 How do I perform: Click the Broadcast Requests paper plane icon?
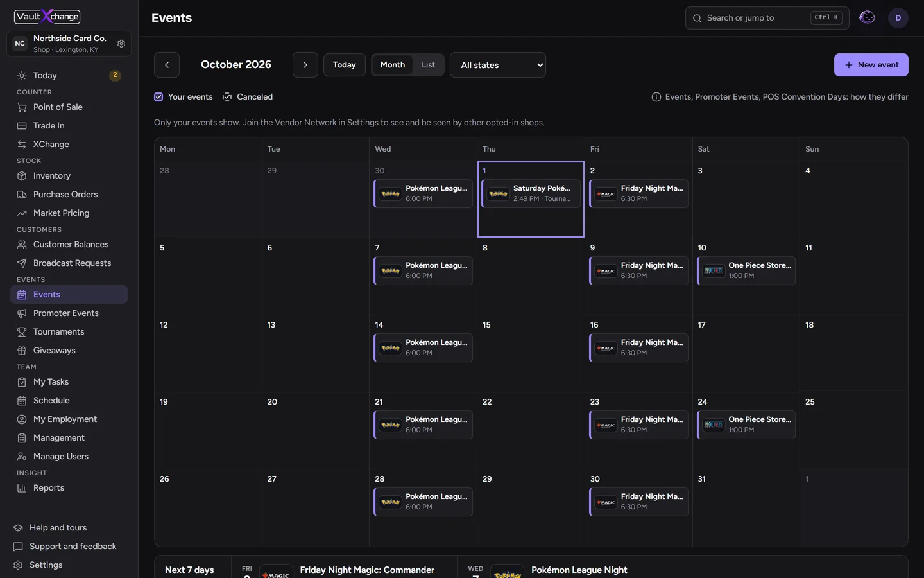tap(22, 263)
